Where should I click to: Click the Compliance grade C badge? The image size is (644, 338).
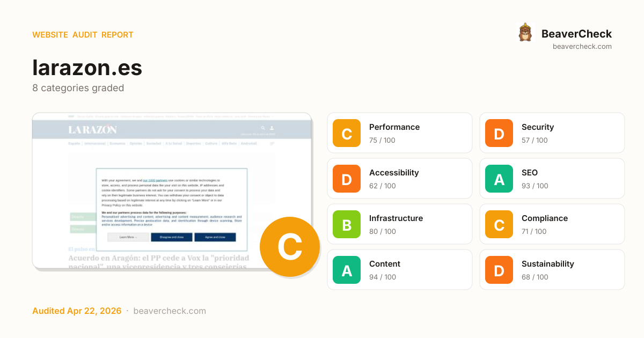click(499, 224)
